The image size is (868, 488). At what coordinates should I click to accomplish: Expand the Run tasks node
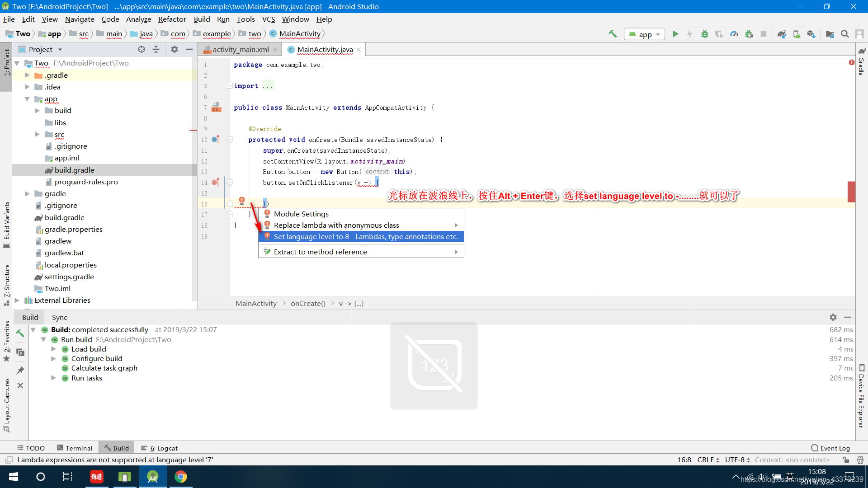(x=53, y=378)
